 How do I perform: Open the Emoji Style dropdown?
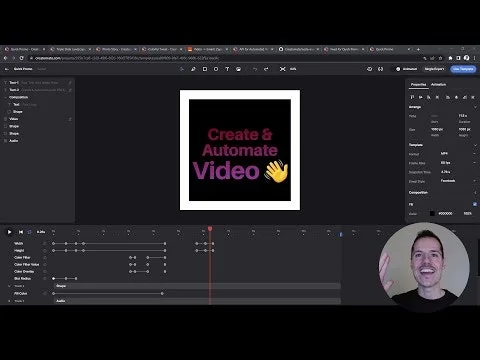(x=458, y=181)
